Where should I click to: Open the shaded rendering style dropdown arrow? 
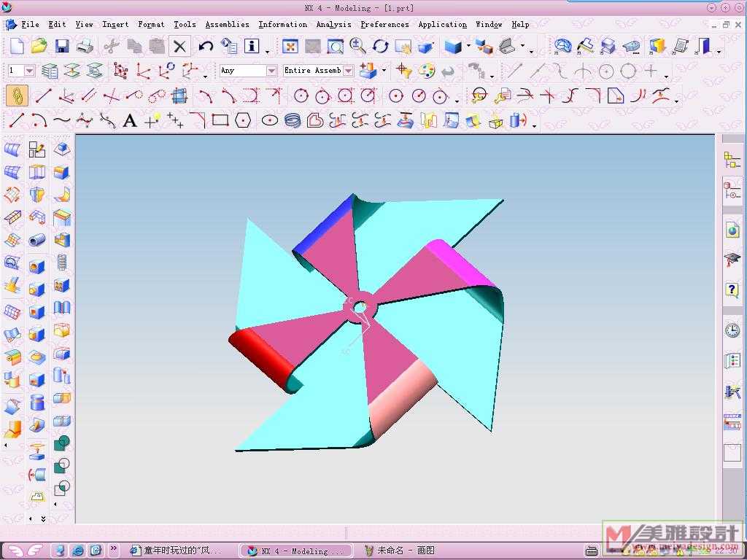(469, 46)
